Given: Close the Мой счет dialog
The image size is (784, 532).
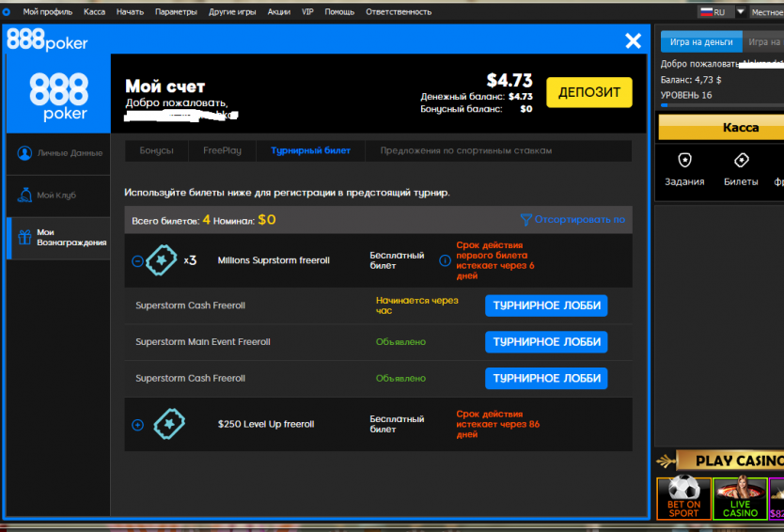Looking at the screenshot, I should (633, 40).
